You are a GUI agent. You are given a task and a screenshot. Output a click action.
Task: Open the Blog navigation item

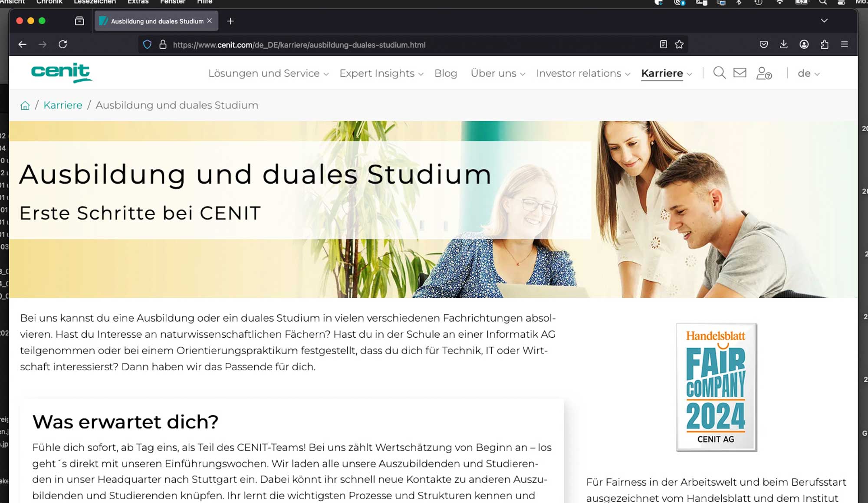(x=445, y=73)
